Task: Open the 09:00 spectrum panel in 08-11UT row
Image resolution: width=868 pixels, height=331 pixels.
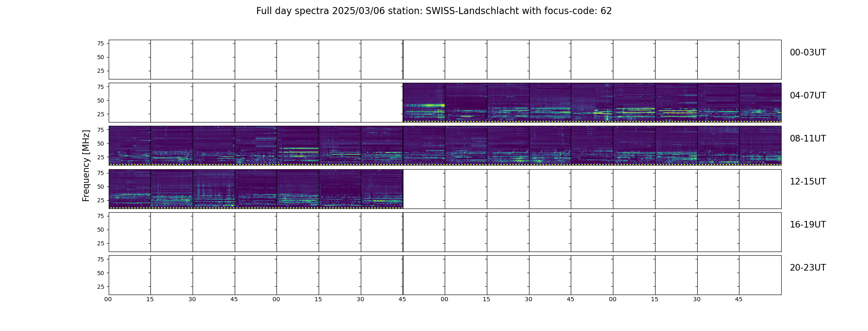Action: (298, 146)
